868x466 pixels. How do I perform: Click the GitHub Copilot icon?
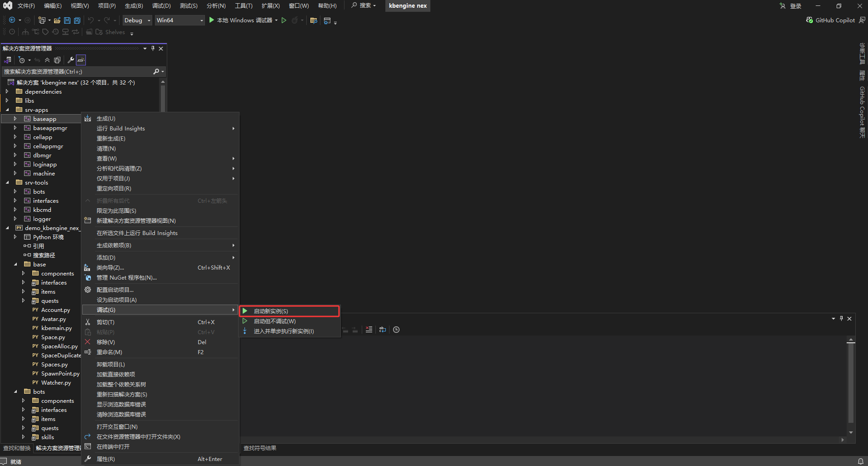[x=809, y=20]
